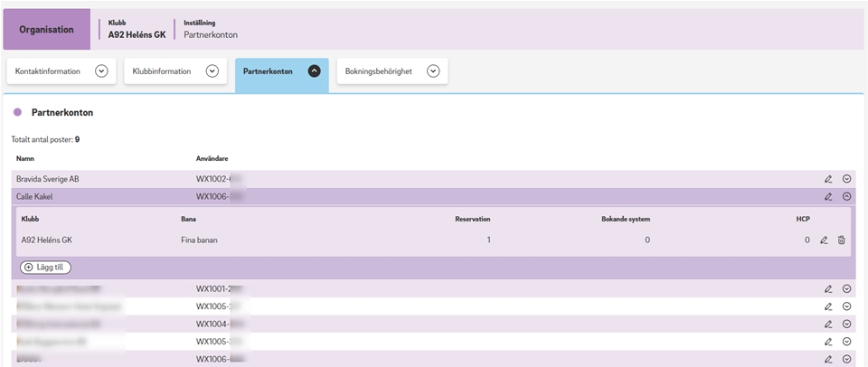The height and width of the screenshot is (367, 868).
Task: Click the edit pencil on the WX1004 row
Action: (828, 324)
